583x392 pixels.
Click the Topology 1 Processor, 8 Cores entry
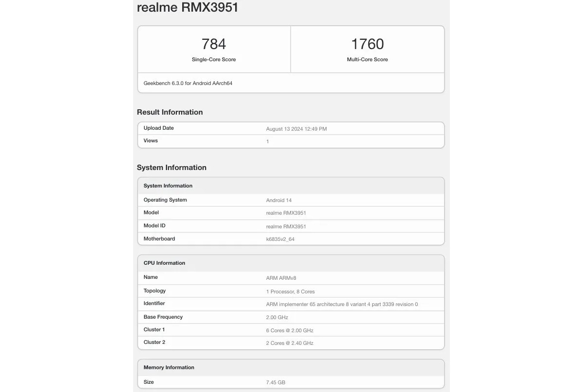(x=291, y=291)
